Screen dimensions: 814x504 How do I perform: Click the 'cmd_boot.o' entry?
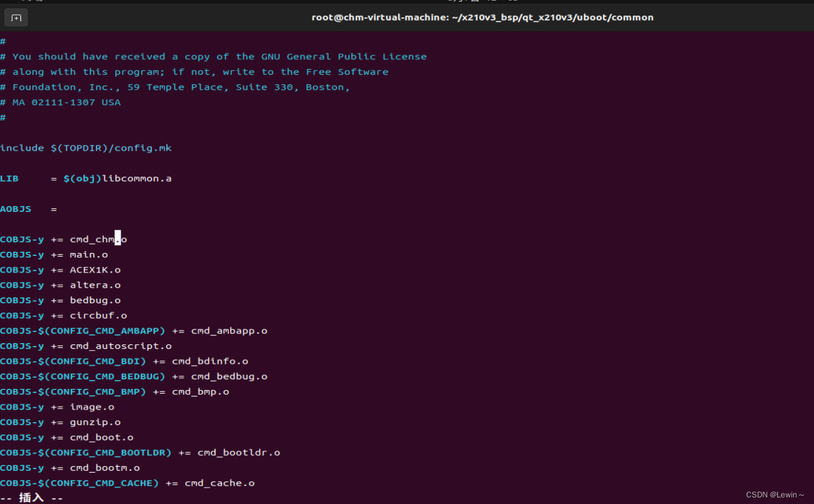[102, 438]
